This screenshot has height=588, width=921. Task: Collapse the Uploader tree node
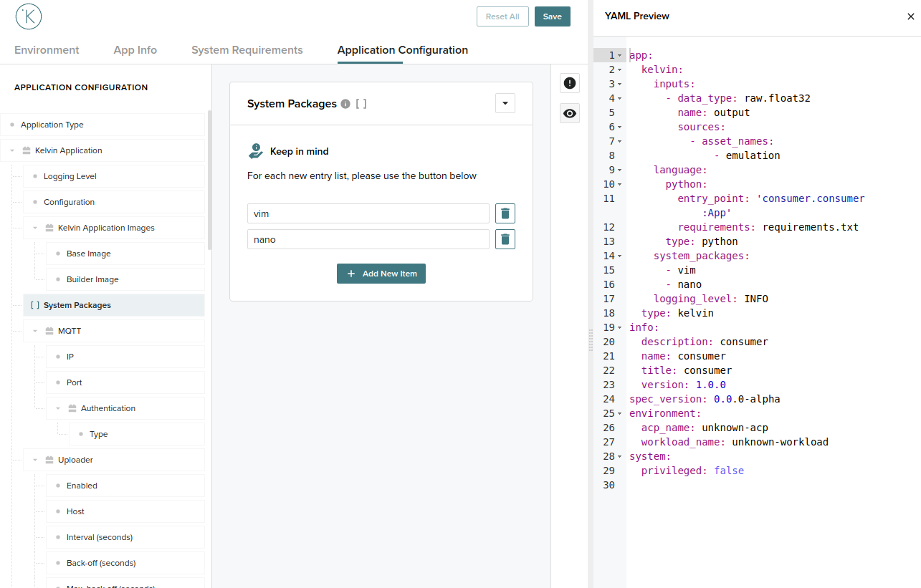(x=35, y=460)
